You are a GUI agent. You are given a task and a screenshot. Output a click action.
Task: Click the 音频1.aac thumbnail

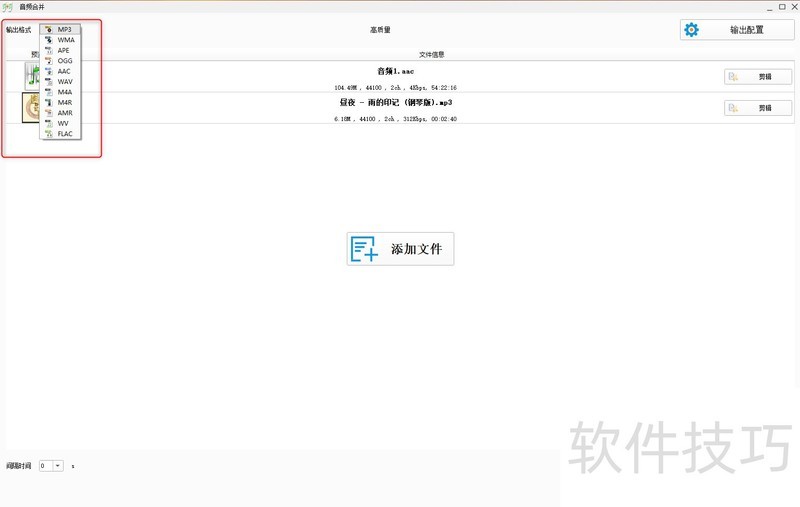pos(32,77)
